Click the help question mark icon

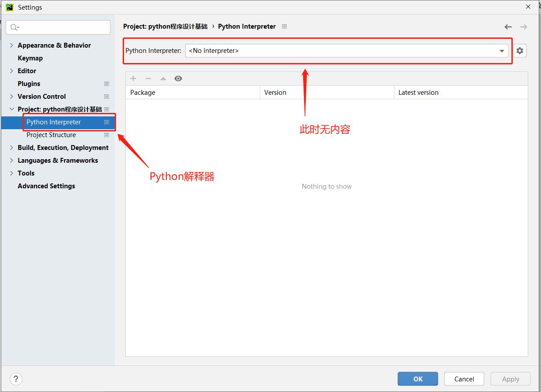pyautogui.click(x=16, y=379)
